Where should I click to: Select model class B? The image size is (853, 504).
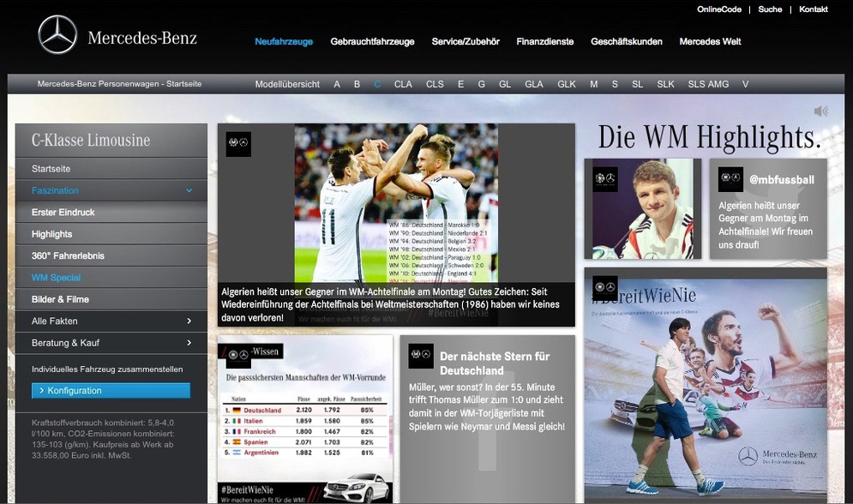pos(357,84)
